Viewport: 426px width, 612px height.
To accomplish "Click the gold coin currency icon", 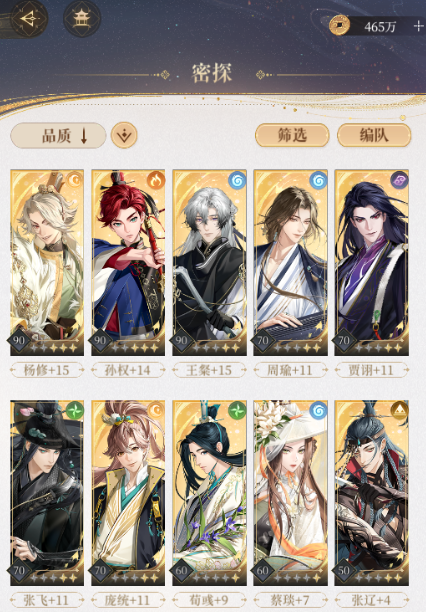I will pos(339,25).
